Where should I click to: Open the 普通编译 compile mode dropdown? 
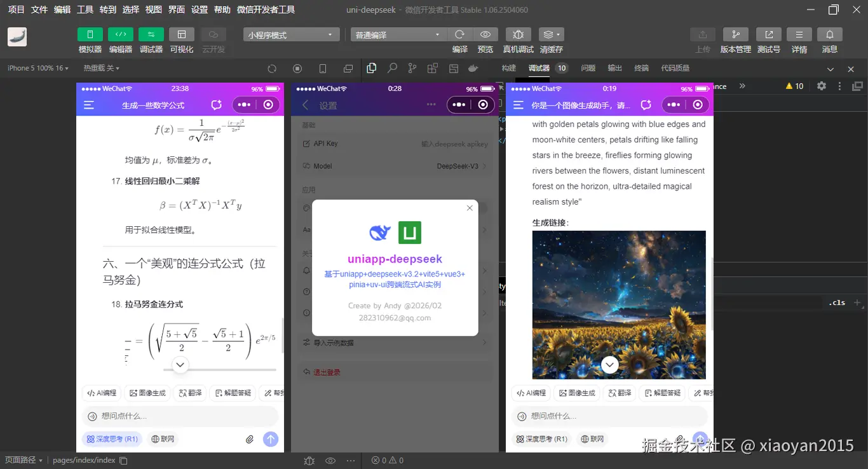point(399,35)
